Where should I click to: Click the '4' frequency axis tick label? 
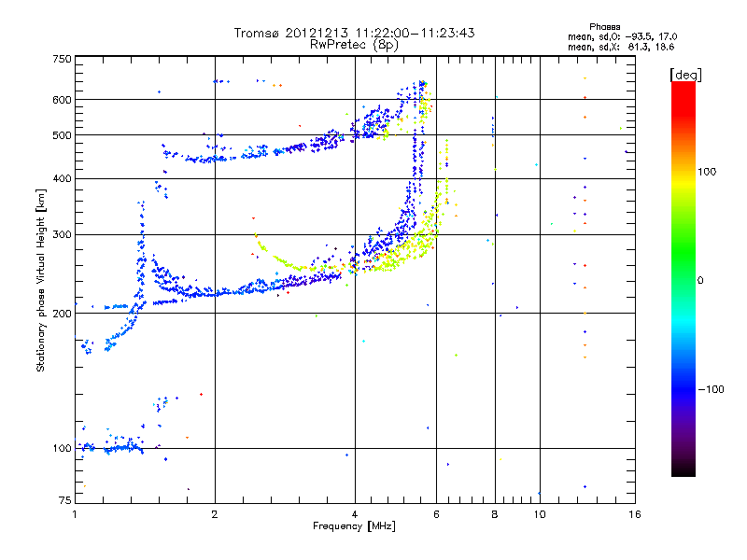(x=355, y=514)
